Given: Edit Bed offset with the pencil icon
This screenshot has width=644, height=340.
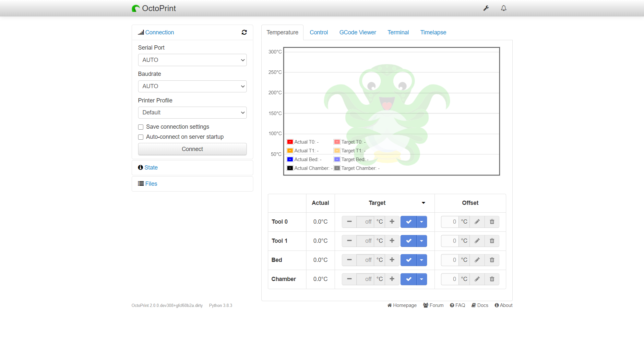Looking at the screenshot, I should point(477,260).
